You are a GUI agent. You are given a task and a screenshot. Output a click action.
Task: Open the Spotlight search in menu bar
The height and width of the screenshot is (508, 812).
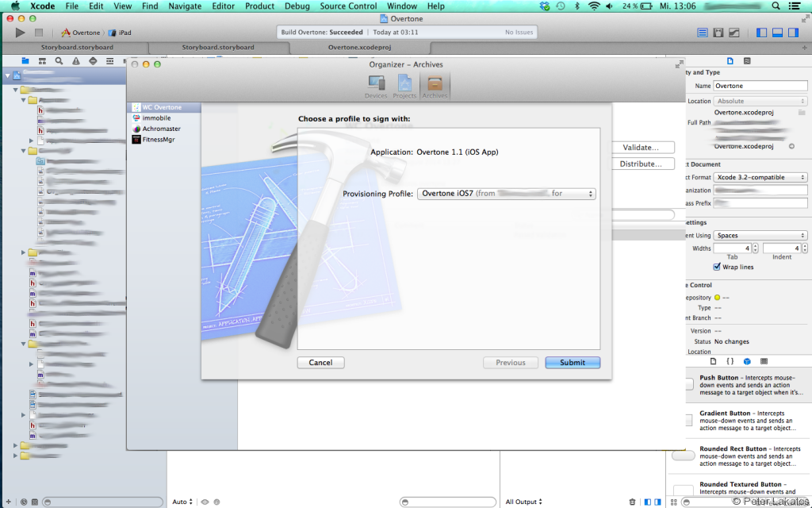pyautogui.click(x=776, y=6)
